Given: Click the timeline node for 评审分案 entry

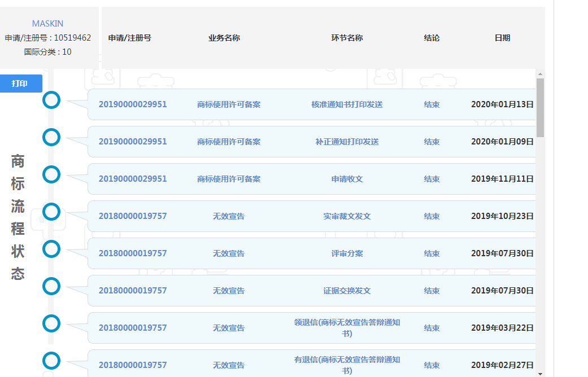Looking at the screenshot, I should coord(51,249).
